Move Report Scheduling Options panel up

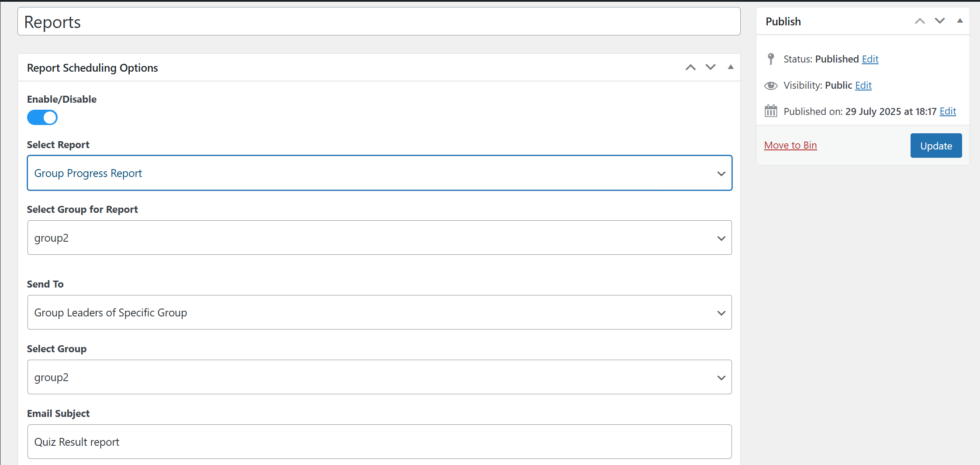[x=690, y=67]
